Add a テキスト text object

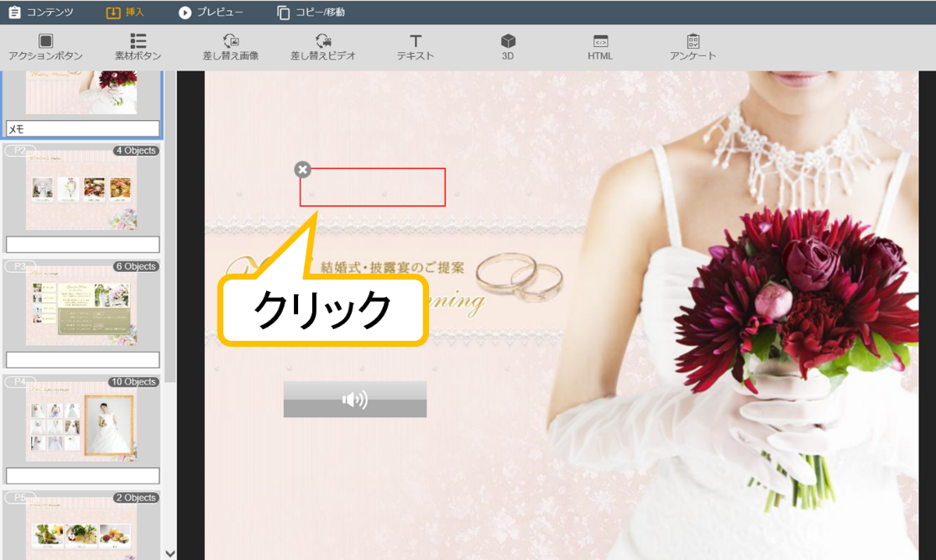click(416, 42)
